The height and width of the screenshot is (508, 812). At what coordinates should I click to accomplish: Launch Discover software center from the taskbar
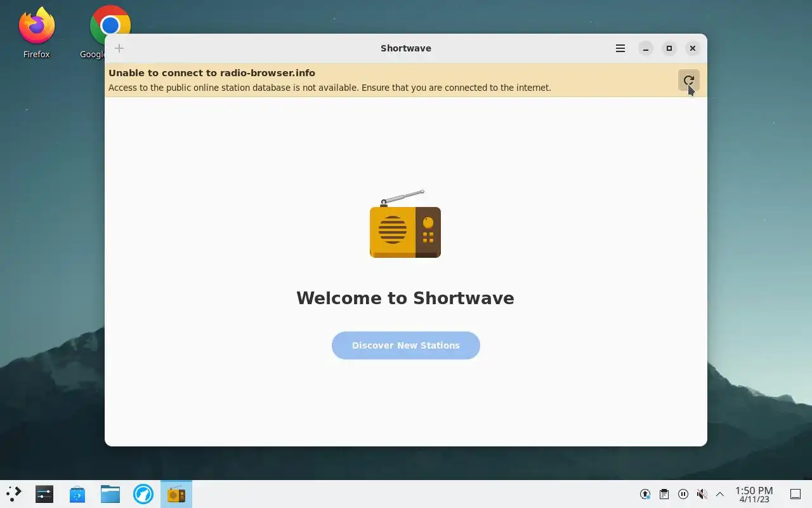77,494
